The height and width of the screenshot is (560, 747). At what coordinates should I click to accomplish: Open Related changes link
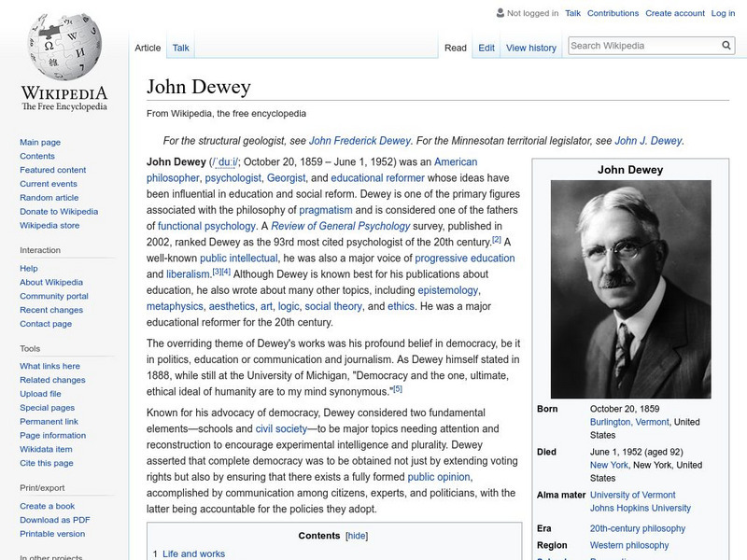52,380
